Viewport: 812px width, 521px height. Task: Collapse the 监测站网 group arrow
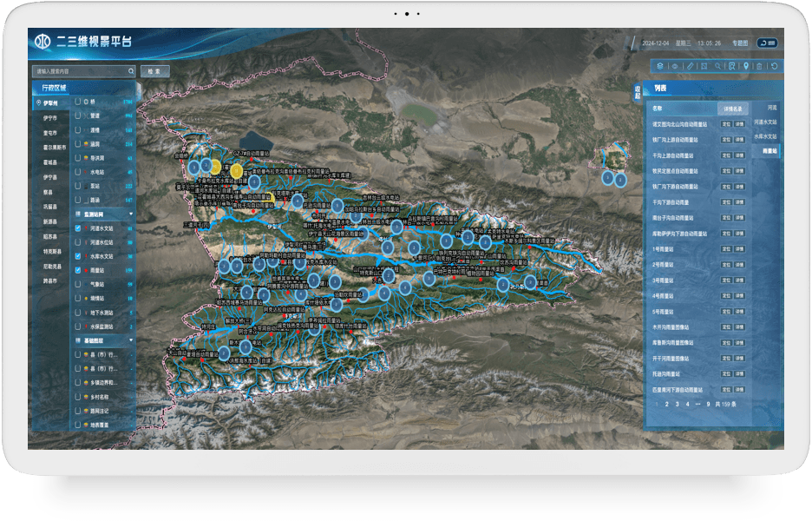pyautogui.click(x=131, y=214)
